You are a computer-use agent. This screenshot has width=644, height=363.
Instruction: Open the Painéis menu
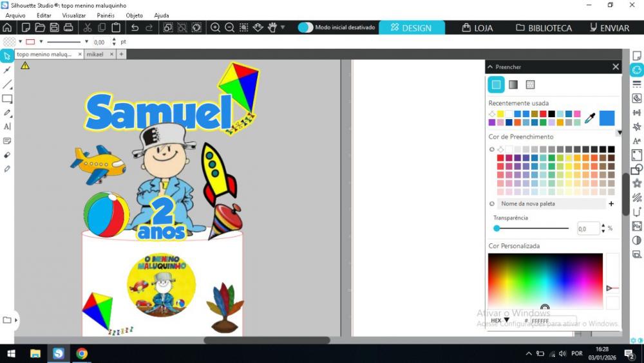(106, 15)
